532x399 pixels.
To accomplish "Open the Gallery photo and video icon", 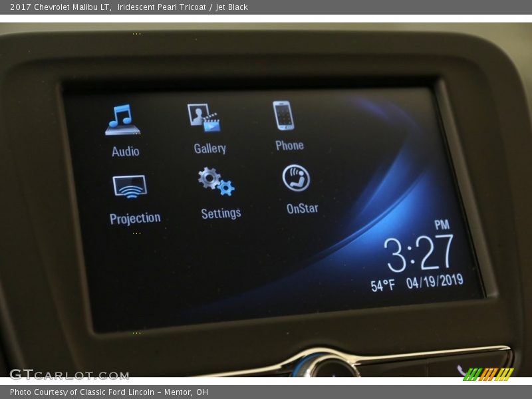I will (x=204, y=118).
